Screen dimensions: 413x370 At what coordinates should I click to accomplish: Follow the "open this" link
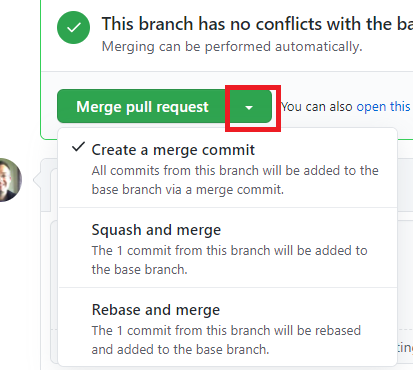coord(383,107)
